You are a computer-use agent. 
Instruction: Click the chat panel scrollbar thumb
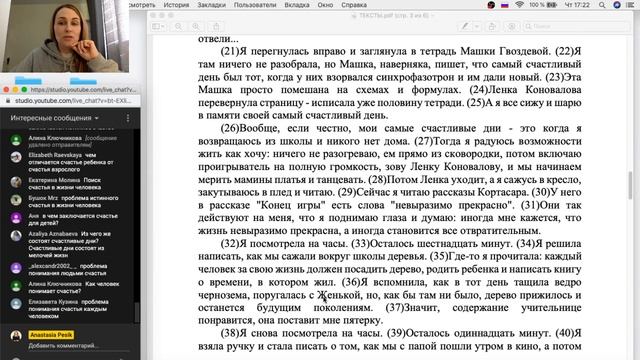point(137,312)
